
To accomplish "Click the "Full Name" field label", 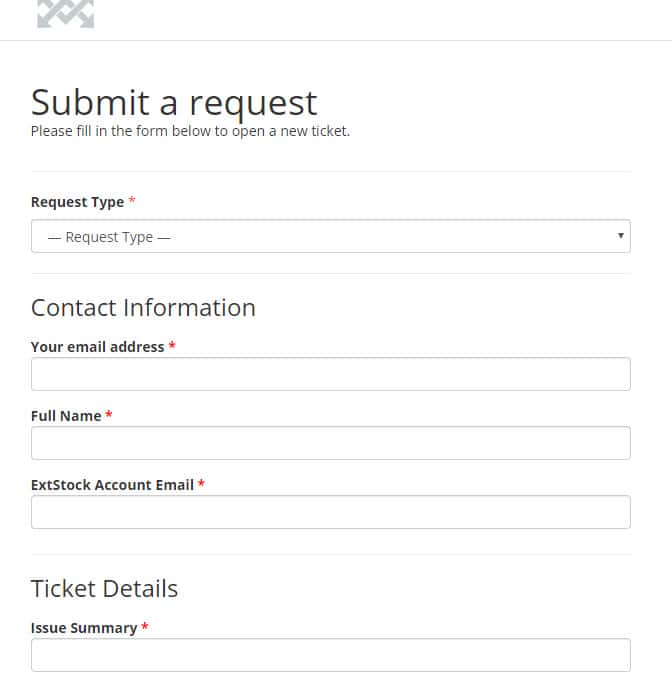I will (x=66, y=416).
